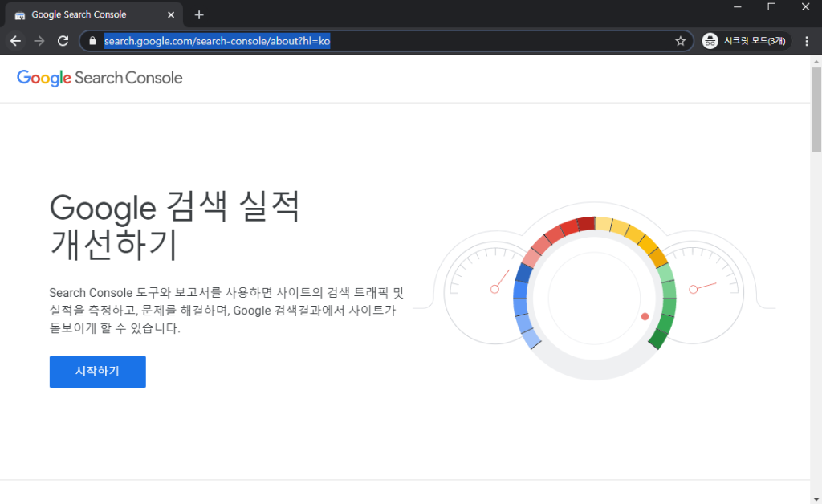Image resolution: width=822 pixels, height=504 pixels.
Task: Close the Chrome window
Action: coord(805,6)
